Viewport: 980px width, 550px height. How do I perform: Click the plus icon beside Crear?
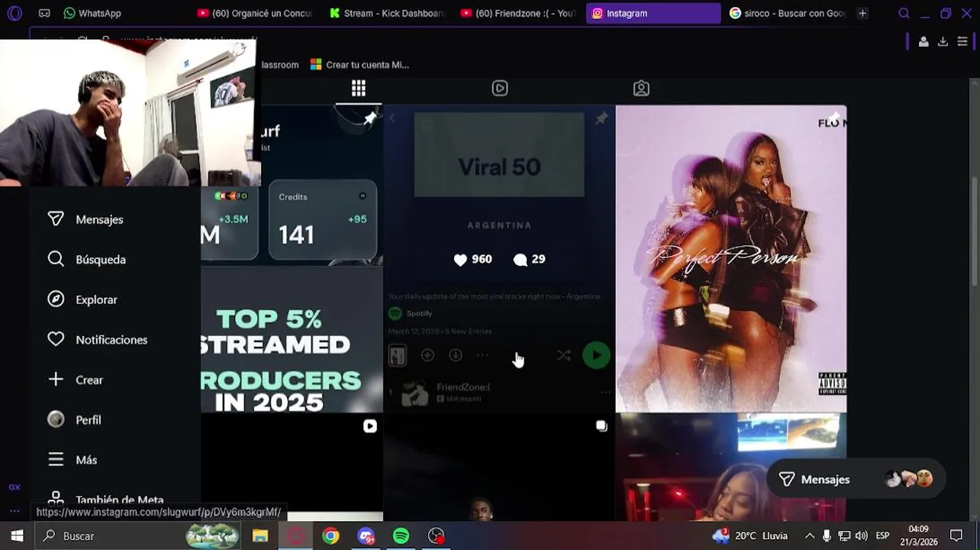[x=56, y=380]
